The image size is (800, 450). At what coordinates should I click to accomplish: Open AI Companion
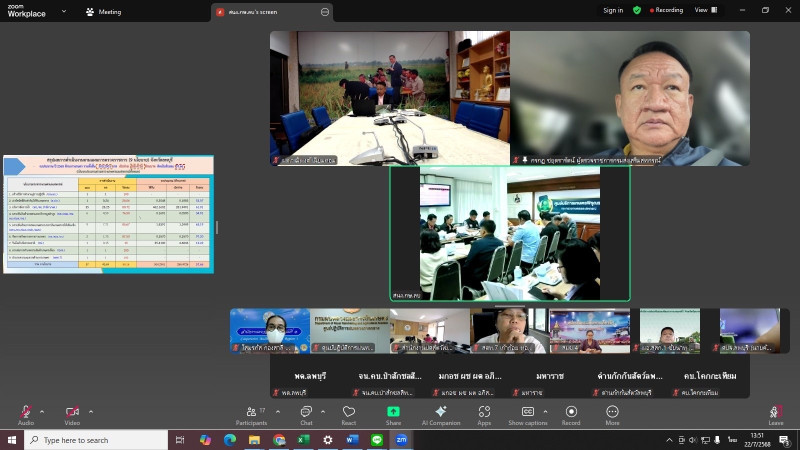click(441, 412)
